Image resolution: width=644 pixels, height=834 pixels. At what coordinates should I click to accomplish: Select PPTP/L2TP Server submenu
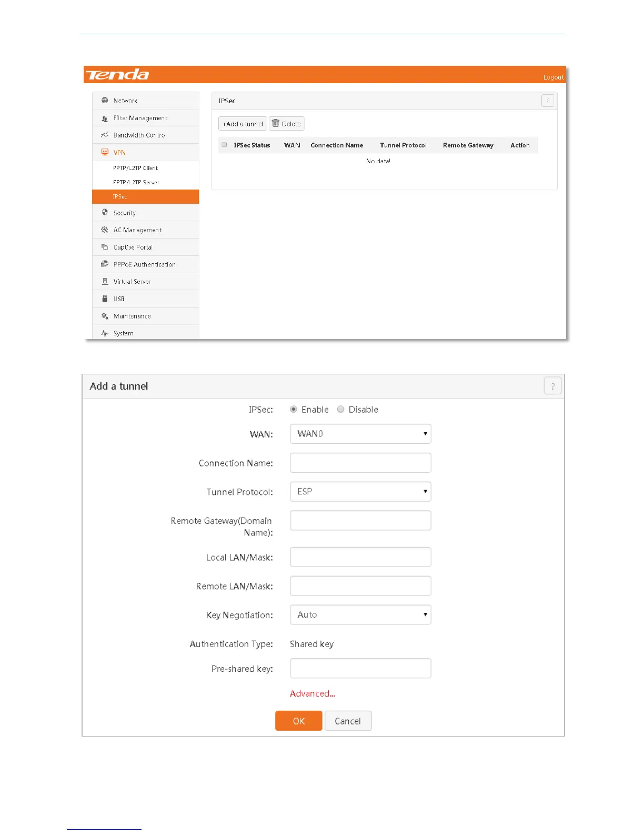click(145, 182)
